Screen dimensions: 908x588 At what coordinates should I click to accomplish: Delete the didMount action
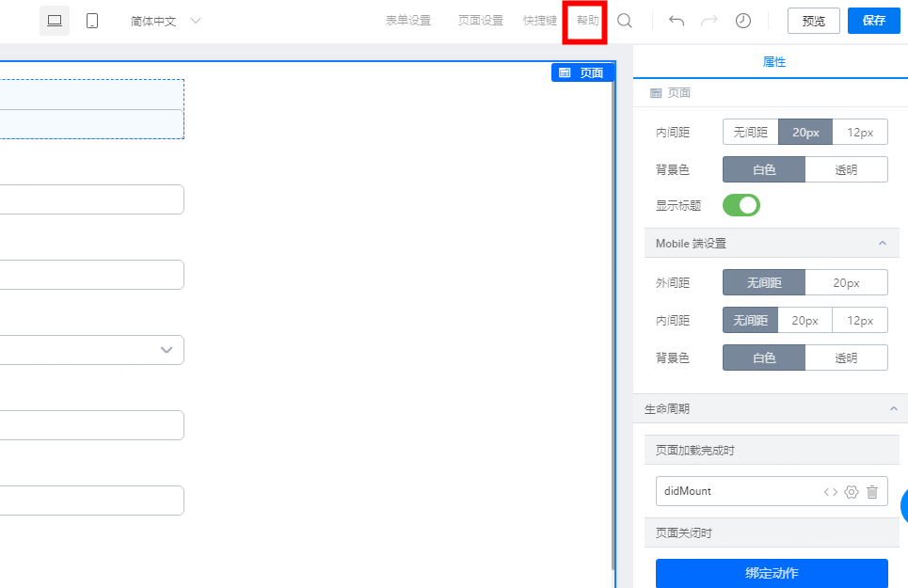(872, 492)
